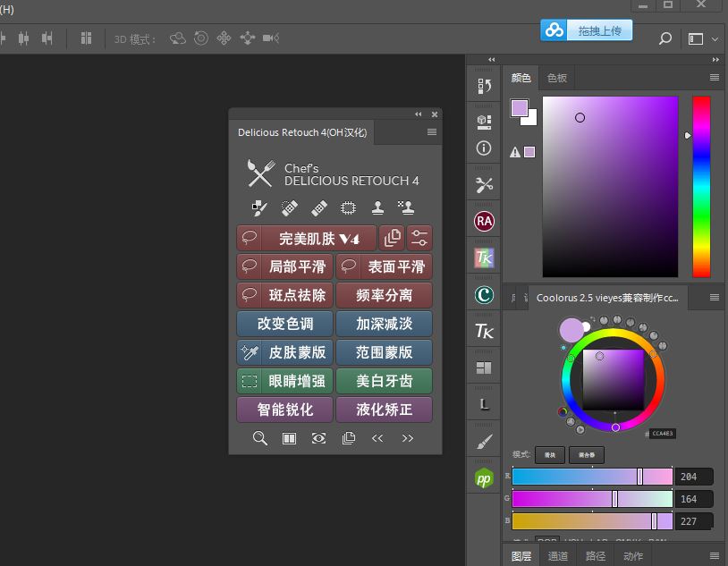The width and height of the screenshot is (728, 566).
Task: Open the colorful TK panel icon
Action: [x=484, y=258]
